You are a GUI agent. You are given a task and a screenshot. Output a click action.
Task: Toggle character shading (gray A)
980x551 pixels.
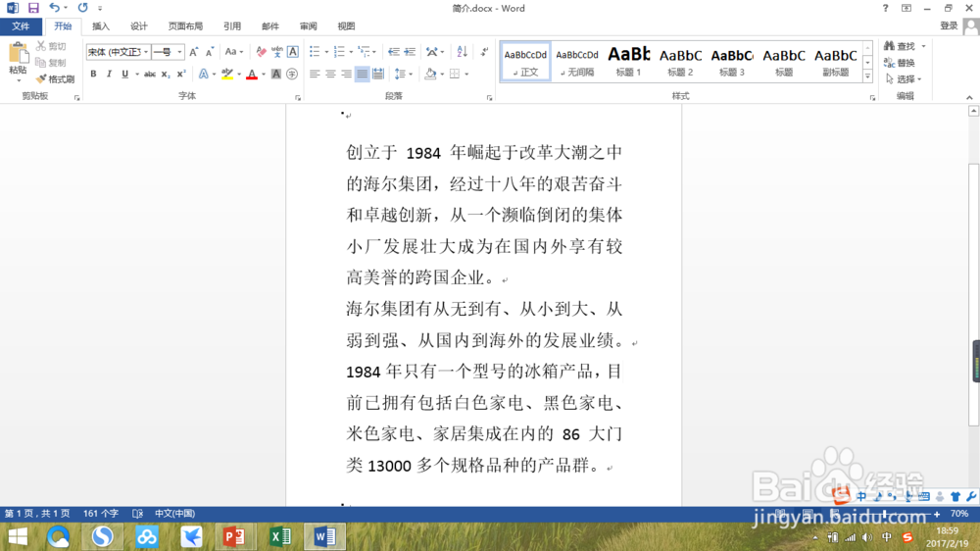pyautogui.click(x=276, y=74)
